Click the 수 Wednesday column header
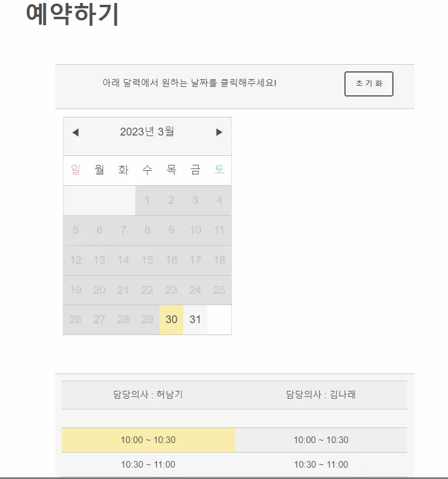Image resolution: width=448 pixels, height=479 pixels. pyautogui.click(x=147, y=170)
